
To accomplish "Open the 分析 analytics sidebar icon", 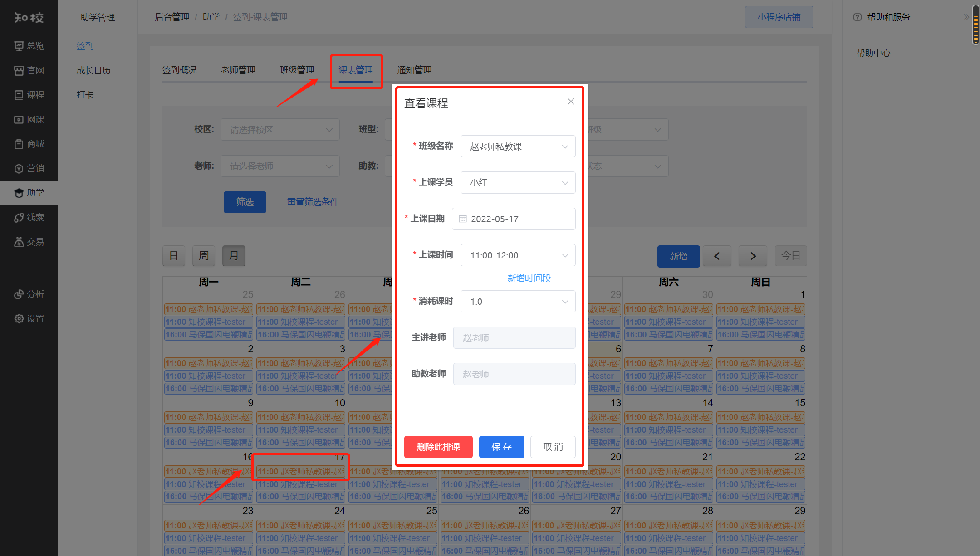I will [19, 294].
